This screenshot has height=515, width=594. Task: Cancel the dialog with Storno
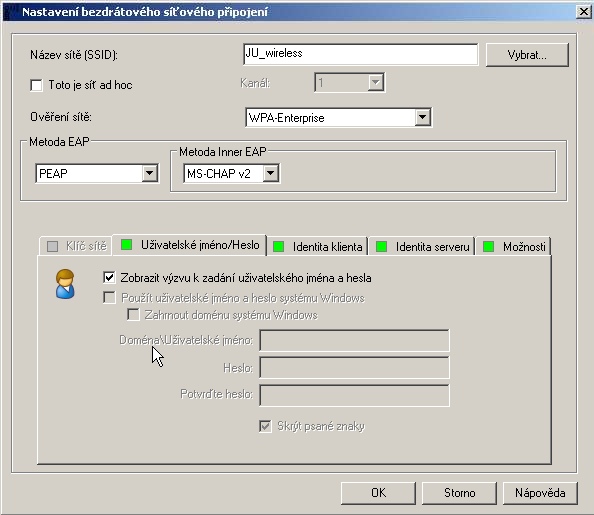(x=459, y=493)
